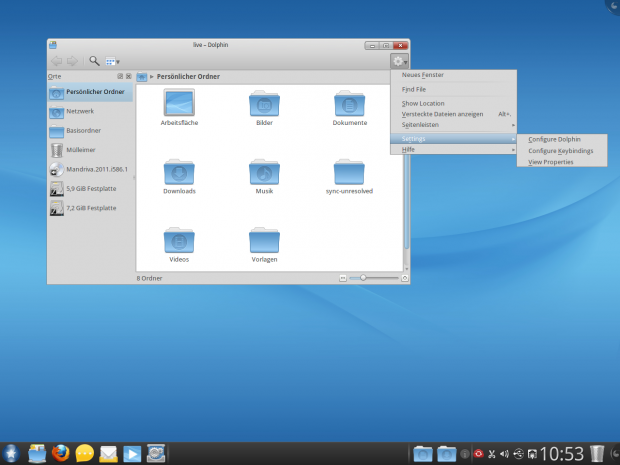Expand the breadcrumb arrow before Persönlicher Ordner
The image size is (620, 465).
click(x=152, y=77)
